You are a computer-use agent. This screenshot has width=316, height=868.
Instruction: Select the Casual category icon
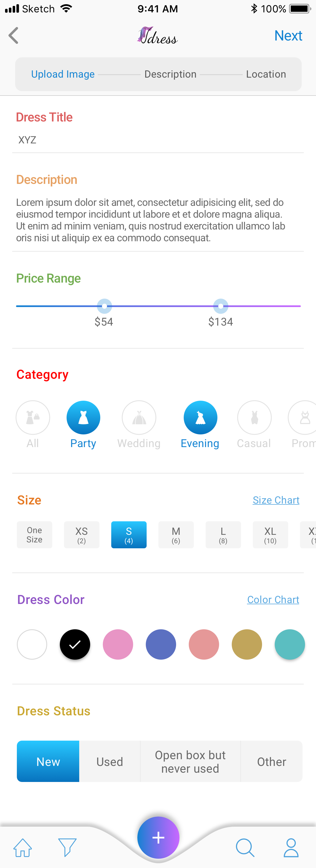[x=254, y=418]
